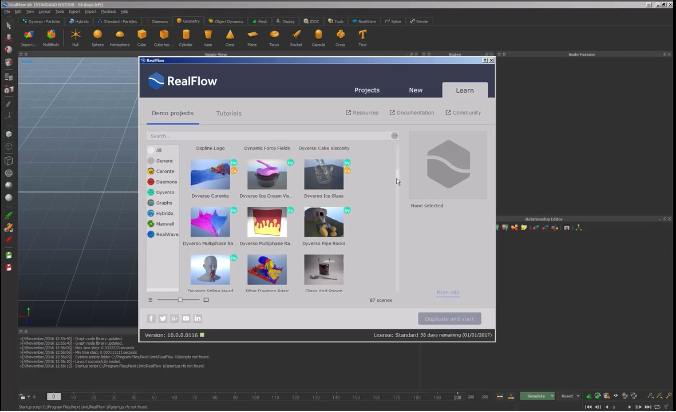Viewport: 676px width, 412px height.
Task: Open RealFlow Google Plus icon
Action: [174, 318]
